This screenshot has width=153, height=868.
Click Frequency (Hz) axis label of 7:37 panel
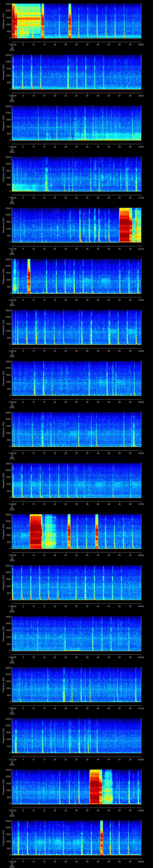pyautogui.click(x=3, y=21)
